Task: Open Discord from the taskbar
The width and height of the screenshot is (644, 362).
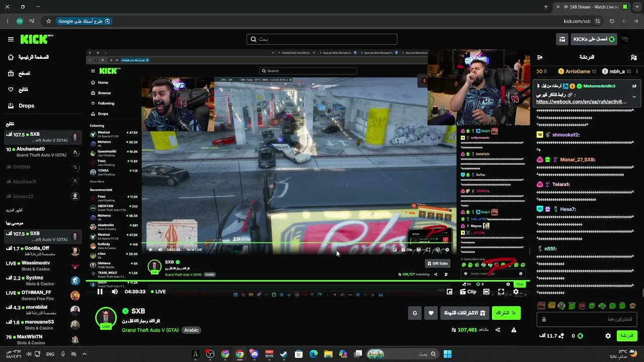Action: point(255,354)
